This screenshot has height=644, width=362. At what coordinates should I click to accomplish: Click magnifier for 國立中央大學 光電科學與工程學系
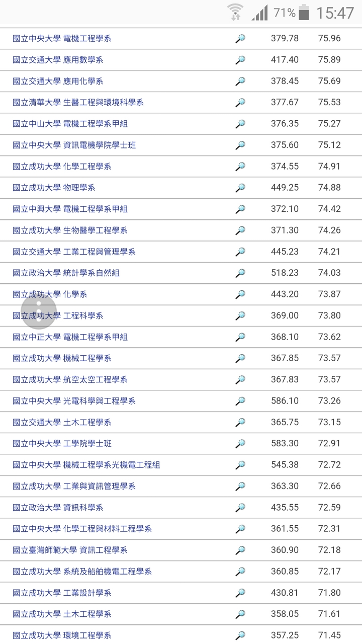pyautogui.click(x=240, y=401)
